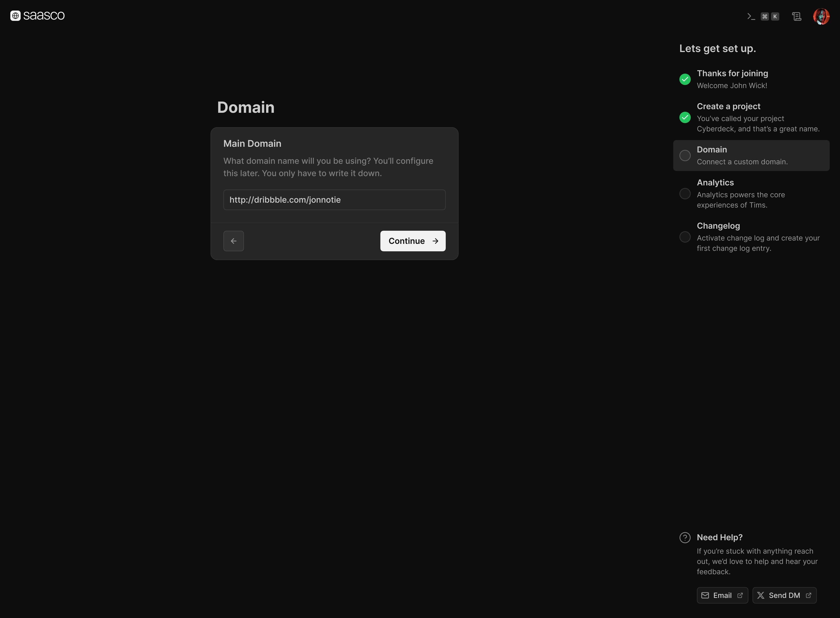Click the Domain page title

246,107
